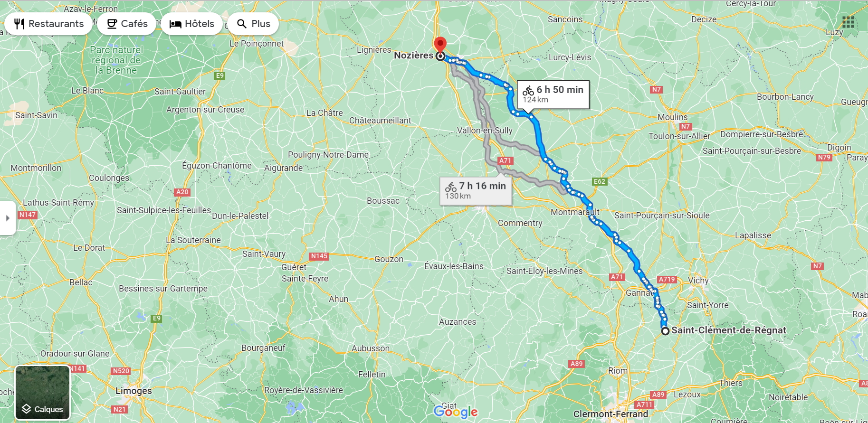Click the Restaurants fork-and-knife chip

point(48,24)
